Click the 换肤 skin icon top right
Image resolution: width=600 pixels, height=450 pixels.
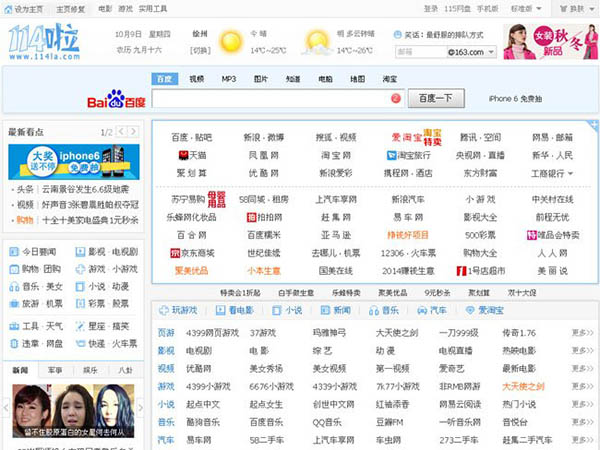click(563, 9)
